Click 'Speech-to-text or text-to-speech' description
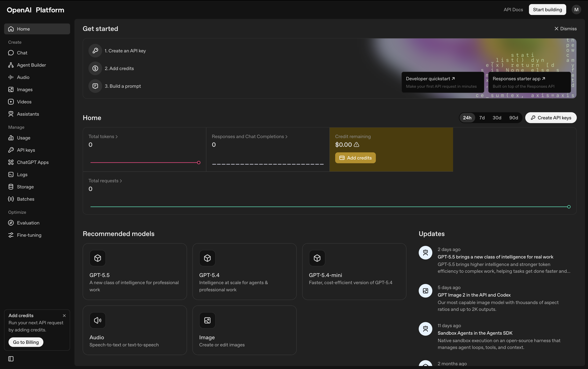The width and height of the screenshot is (588, 369). (124, 345)
